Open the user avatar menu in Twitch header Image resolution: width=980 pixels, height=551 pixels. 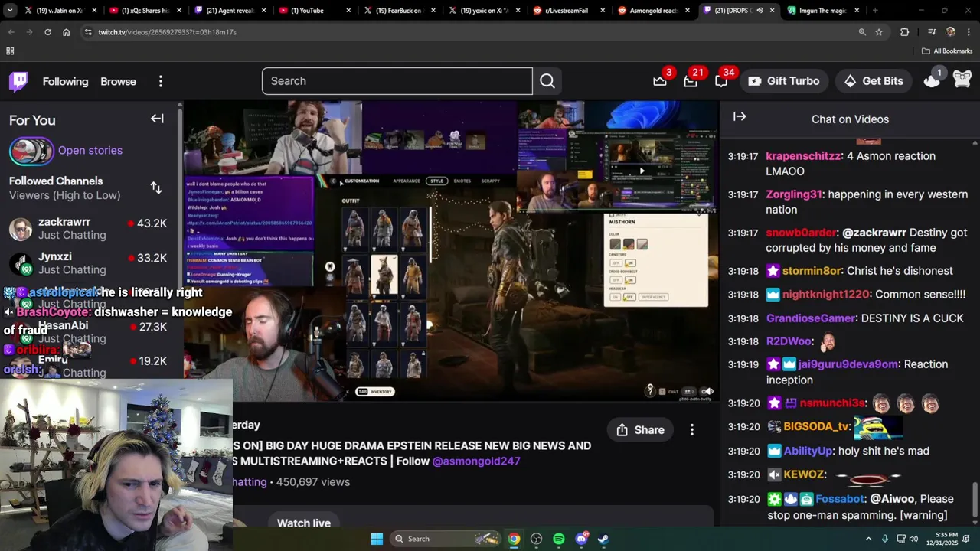(962, 80)
